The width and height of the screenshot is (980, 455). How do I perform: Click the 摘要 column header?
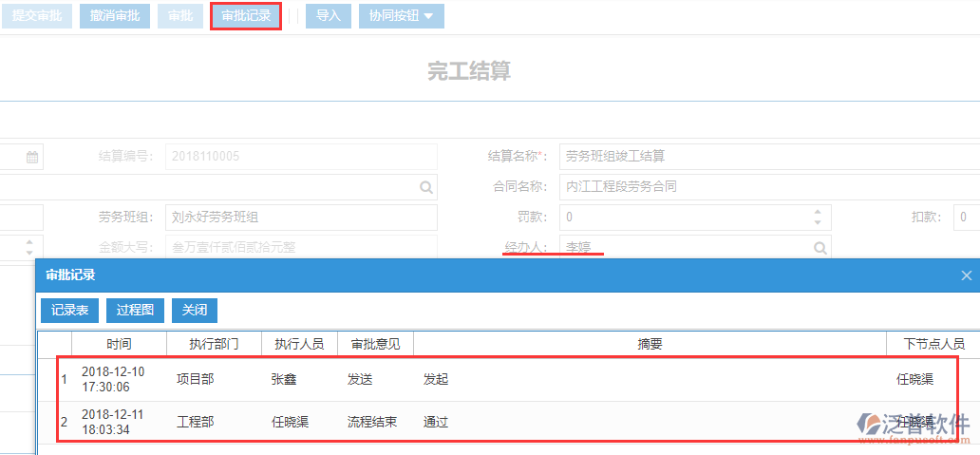coord(650,344)
